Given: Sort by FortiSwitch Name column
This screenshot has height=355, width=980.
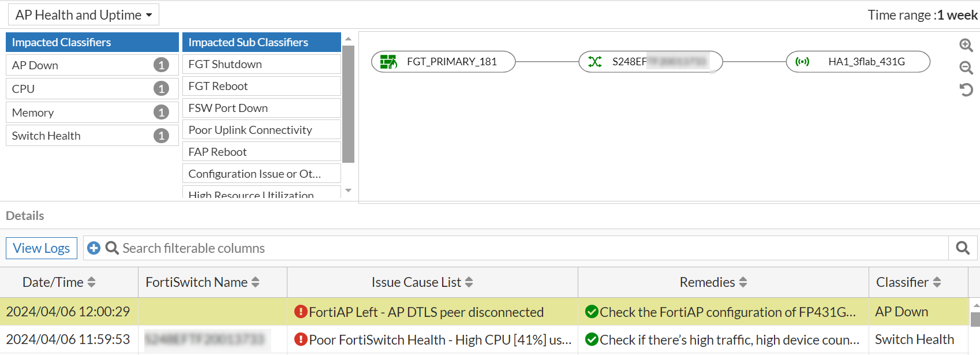Looking at the screenshot, I should point(255,282).
